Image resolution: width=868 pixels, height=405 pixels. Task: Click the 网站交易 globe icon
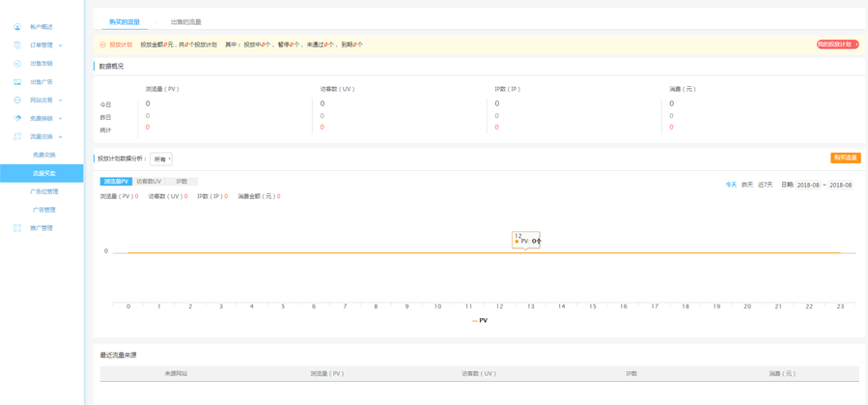click(x=17, y=101)
